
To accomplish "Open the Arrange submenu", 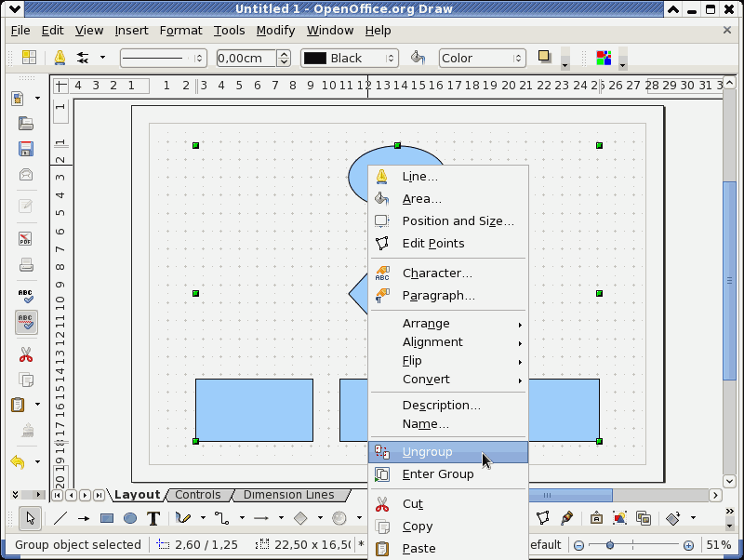I will (x=448, y=324).
